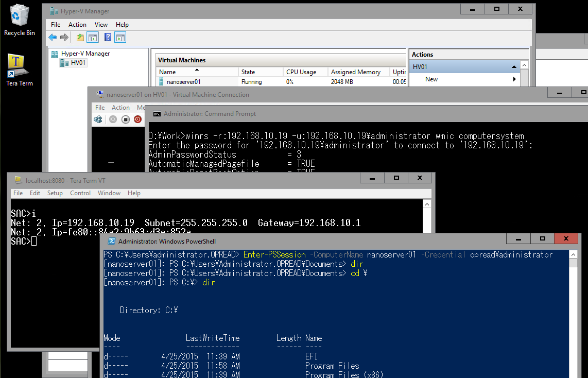Click the Up one level folder icon

80,37
